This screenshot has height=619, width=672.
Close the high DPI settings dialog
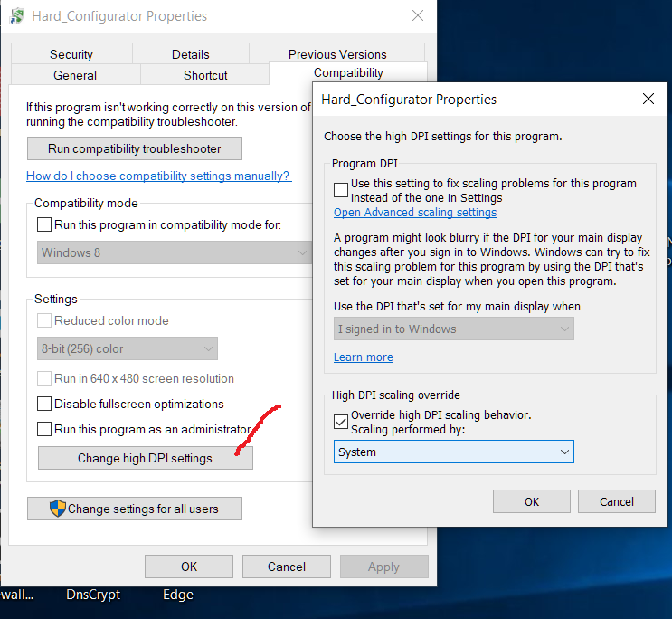point(648,99)
